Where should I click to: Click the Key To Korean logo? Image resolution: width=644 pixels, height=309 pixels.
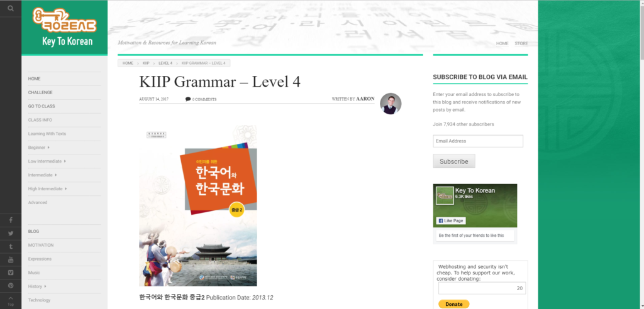coord(65,27)
